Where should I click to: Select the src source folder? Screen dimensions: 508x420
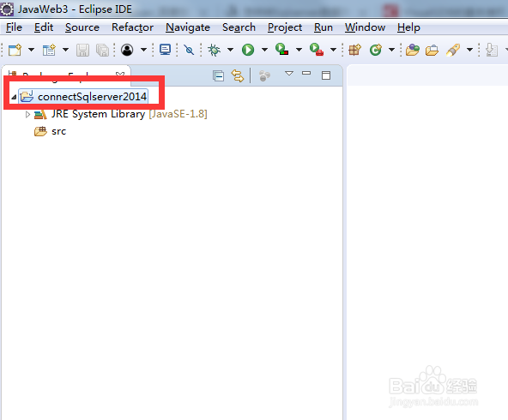[x=58, y=131]
